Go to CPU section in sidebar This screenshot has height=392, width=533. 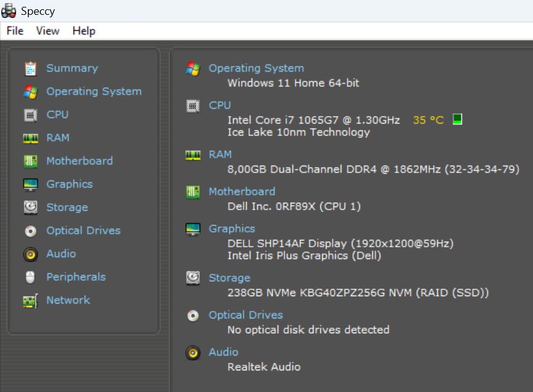(57, 114)
